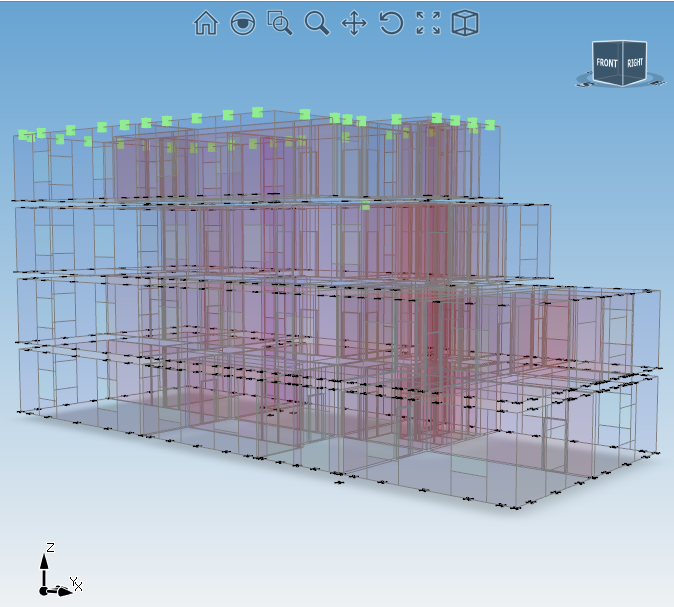Click the ground floor slab's left corner
674x607 pixels.
[19, 410]
